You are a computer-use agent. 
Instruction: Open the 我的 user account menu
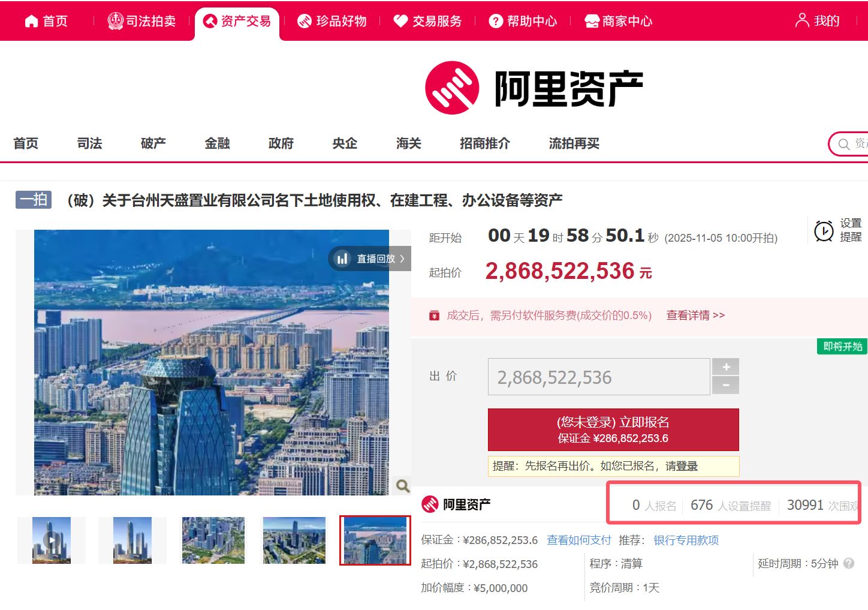817,21
